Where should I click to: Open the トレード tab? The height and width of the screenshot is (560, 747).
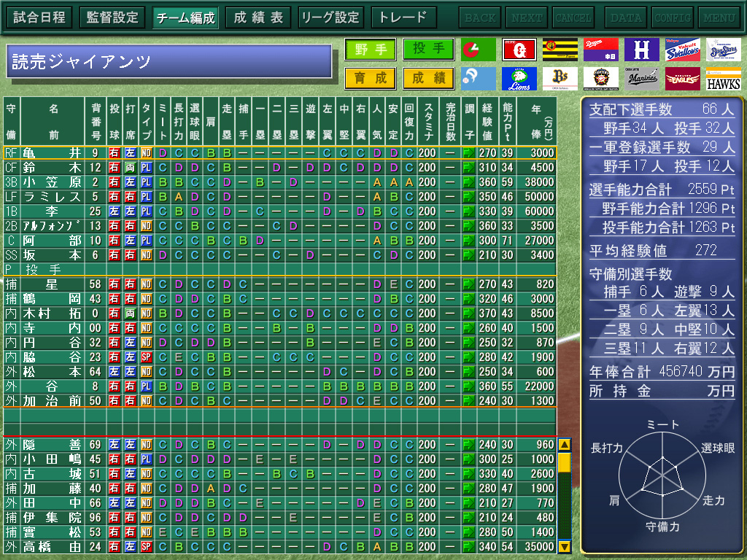pyautogui.click(x=404, y=17)
